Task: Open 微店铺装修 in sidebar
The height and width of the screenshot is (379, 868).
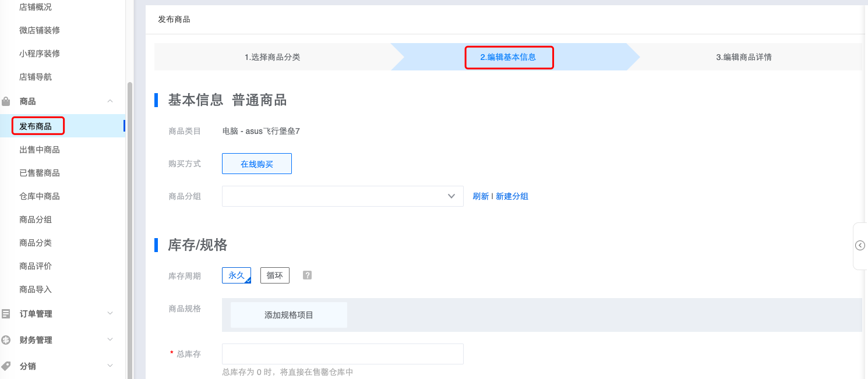Action: click(x=40, y=30)
